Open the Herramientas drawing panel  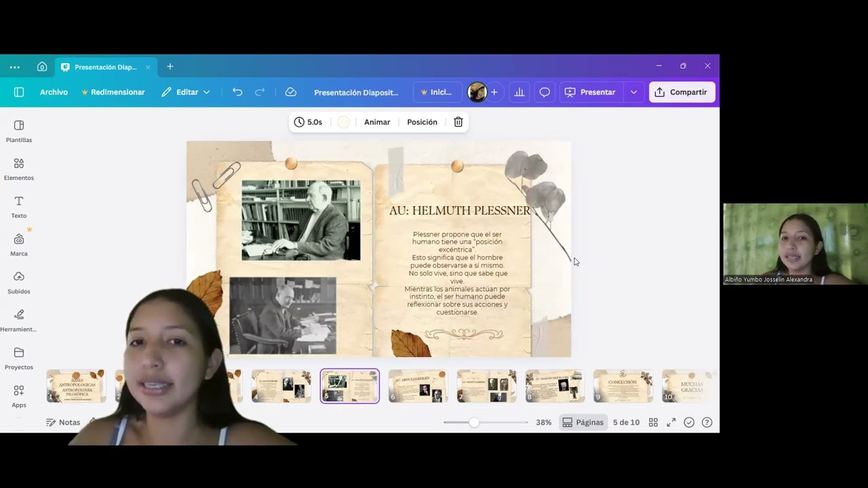(19, 321)
